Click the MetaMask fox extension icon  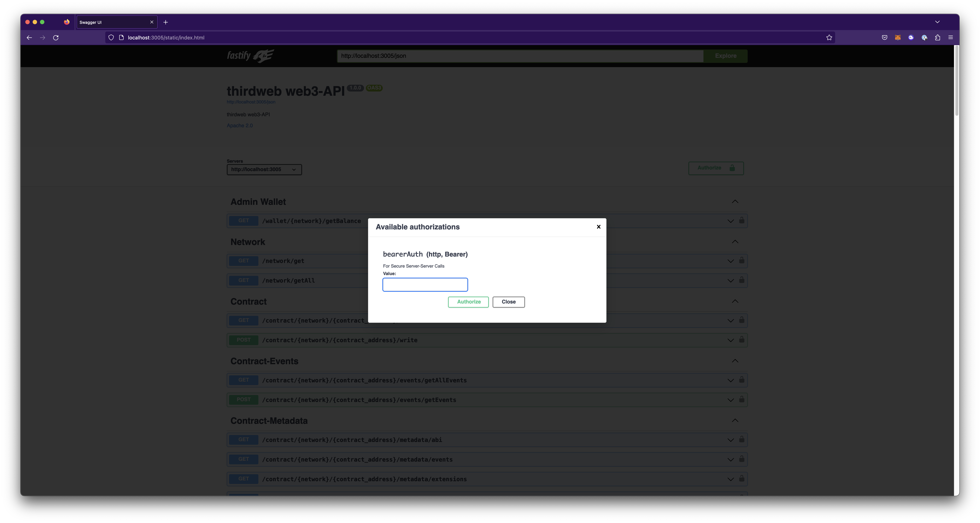pyautogui.click(x=898, y=38)
